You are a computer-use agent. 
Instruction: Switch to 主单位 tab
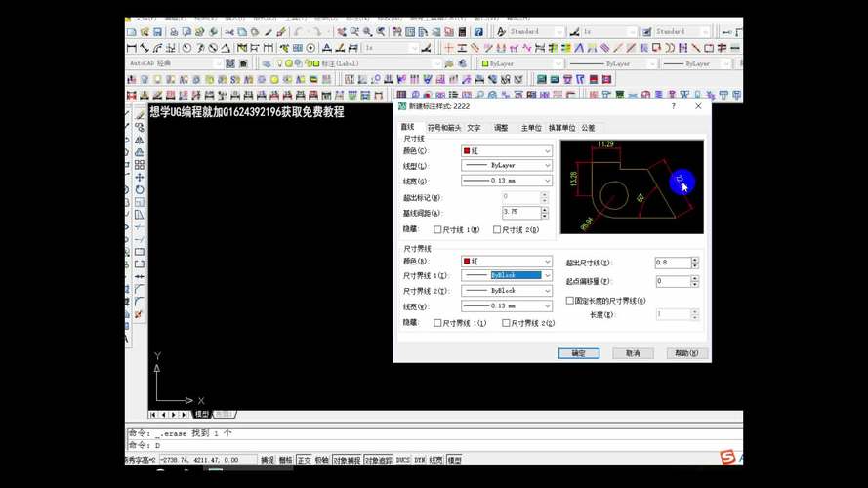point(531,128)
